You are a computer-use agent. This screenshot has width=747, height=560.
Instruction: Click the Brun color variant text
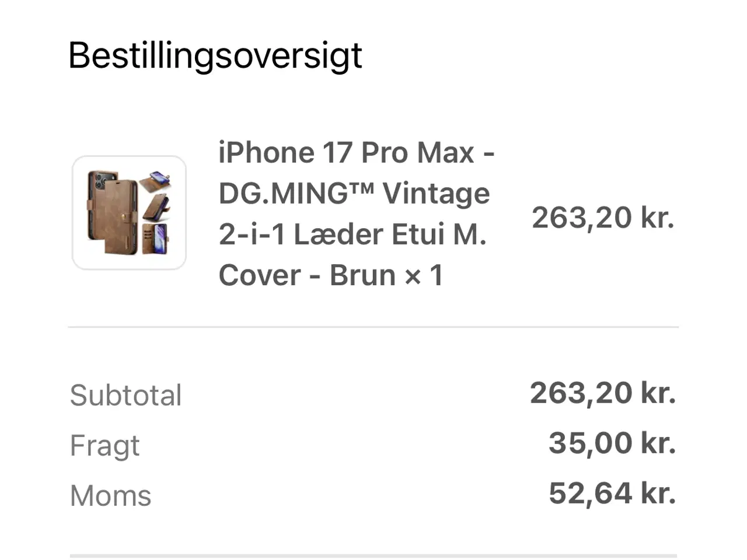tap(362, 275)
